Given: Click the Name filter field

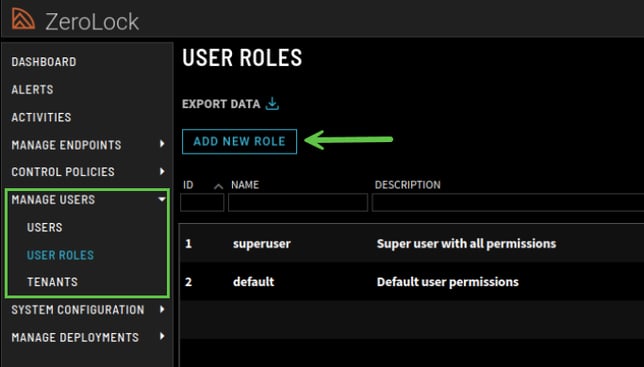Looking at the screenshot, I should point(298,203).
